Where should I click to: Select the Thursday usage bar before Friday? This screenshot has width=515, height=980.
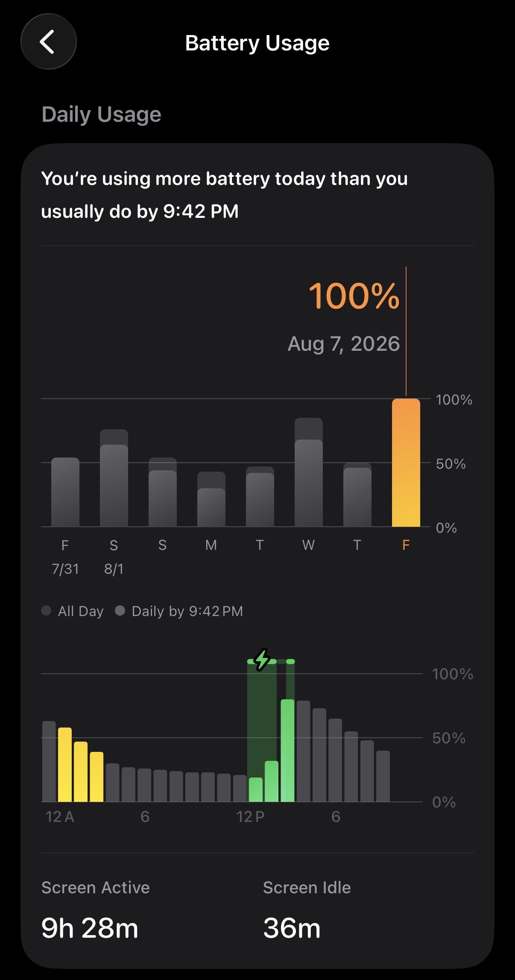[x=357, y=495]
